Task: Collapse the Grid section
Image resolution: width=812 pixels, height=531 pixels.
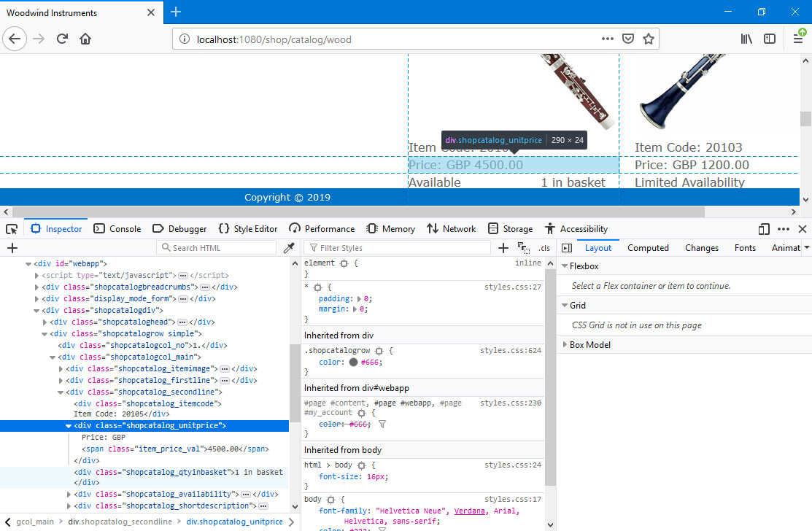Action: pyautogui.click(x=565, y=306)
